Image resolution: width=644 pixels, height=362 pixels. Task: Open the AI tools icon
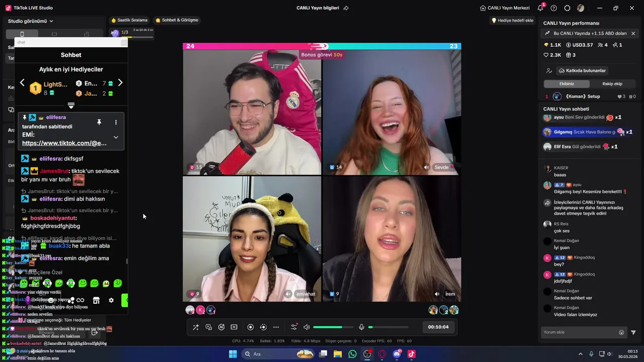(221, 327)
